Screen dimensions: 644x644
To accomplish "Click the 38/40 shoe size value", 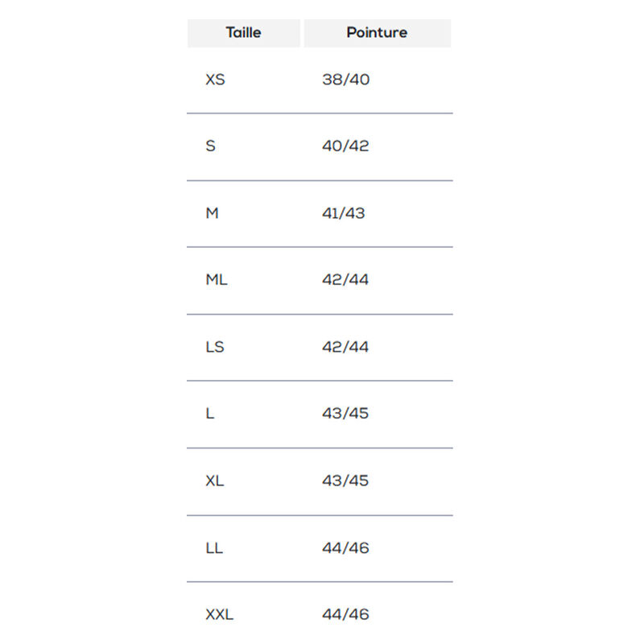I will (x=345, y=80).
